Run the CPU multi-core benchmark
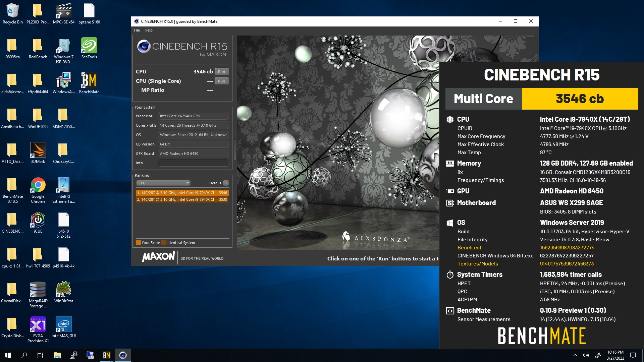 pyautogui.click(x=221, y=72)
